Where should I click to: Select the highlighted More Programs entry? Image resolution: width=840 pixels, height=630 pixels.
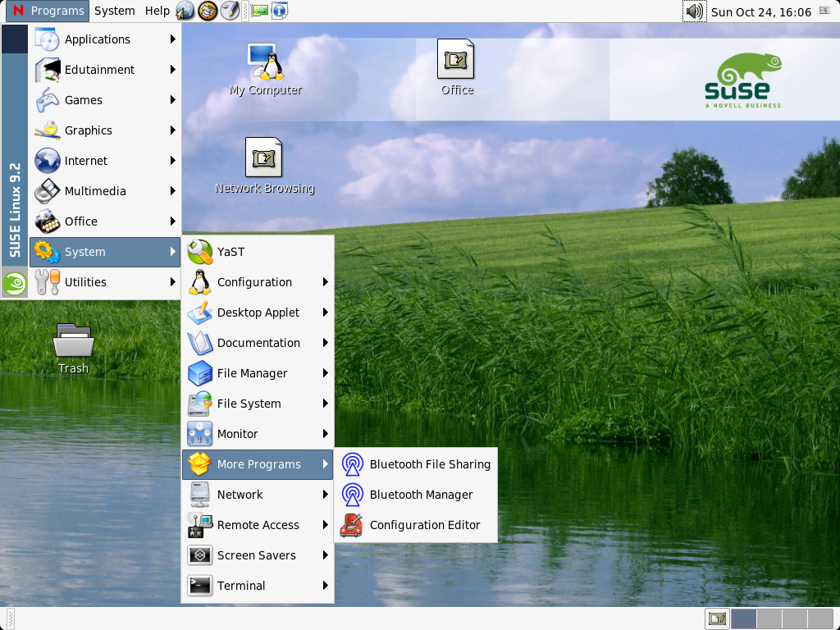point(258,464)
